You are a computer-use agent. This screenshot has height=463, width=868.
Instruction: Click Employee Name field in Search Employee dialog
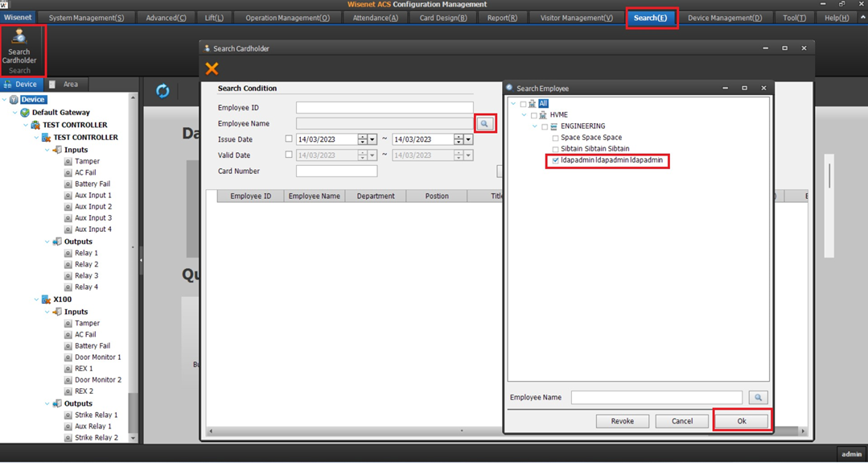point(656,397)
